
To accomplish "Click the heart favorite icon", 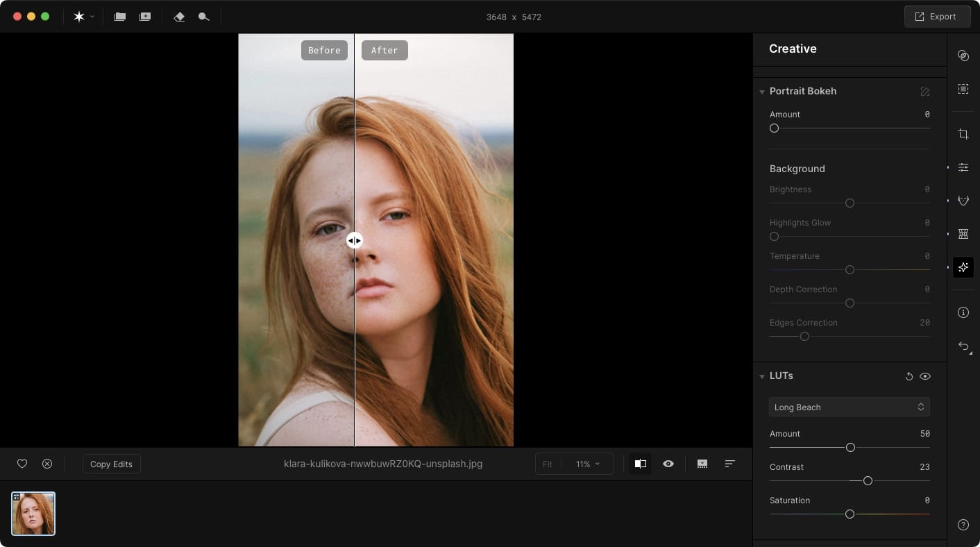I will [22, 464].
